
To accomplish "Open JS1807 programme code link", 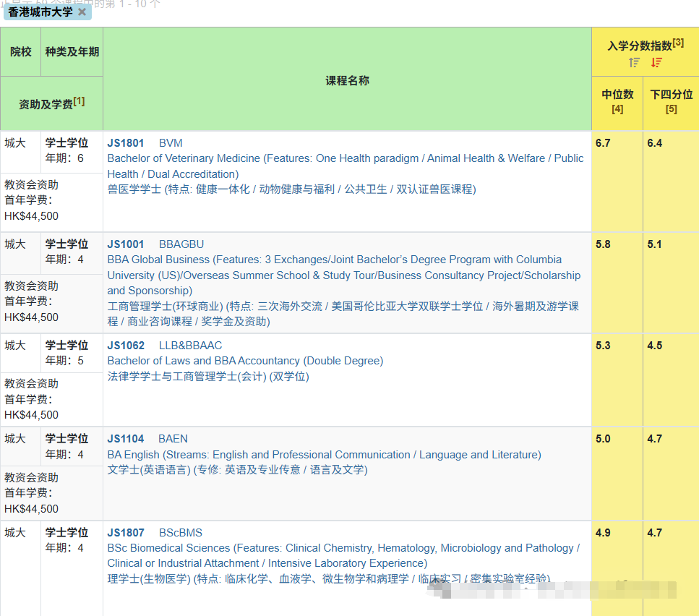I will [x=126, y=533].
